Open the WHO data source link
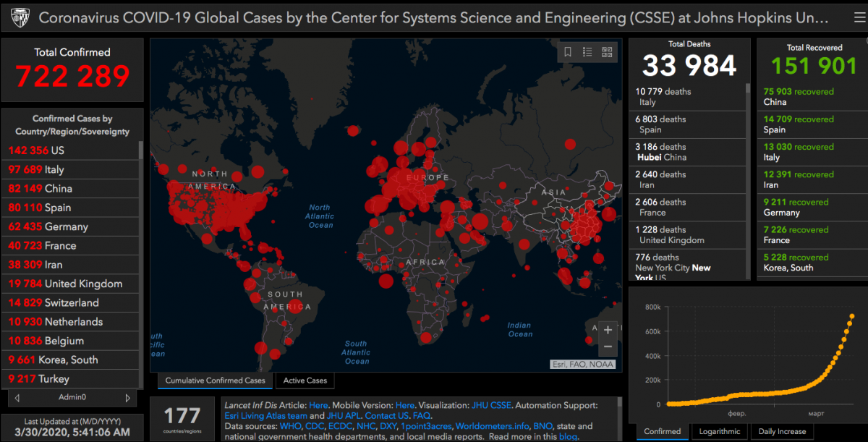 pyautogui.click(x=290, y=426)
